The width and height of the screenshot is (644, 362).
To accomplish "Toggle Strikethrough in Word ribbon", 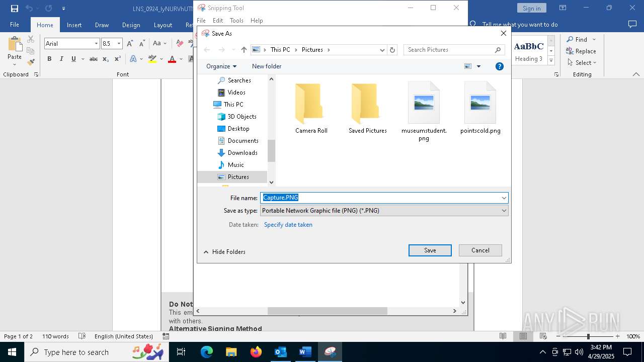I will [x=93, y=59].
